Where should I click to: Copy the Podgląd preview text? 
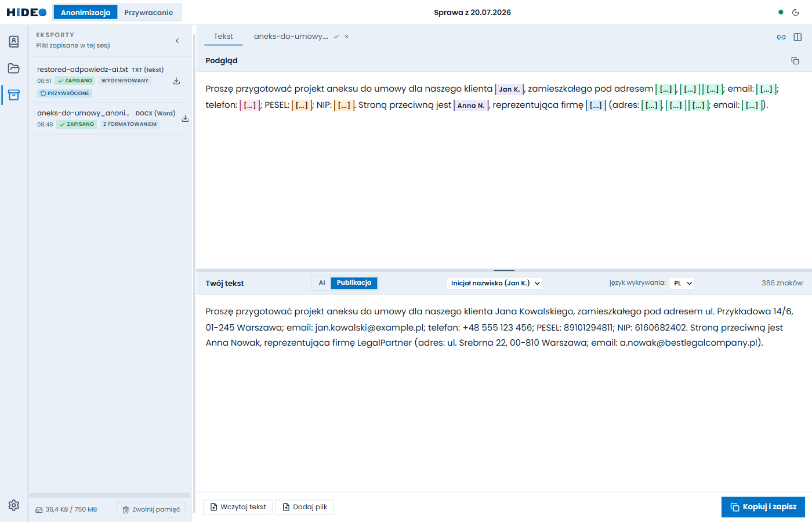(x=795, y=60)
